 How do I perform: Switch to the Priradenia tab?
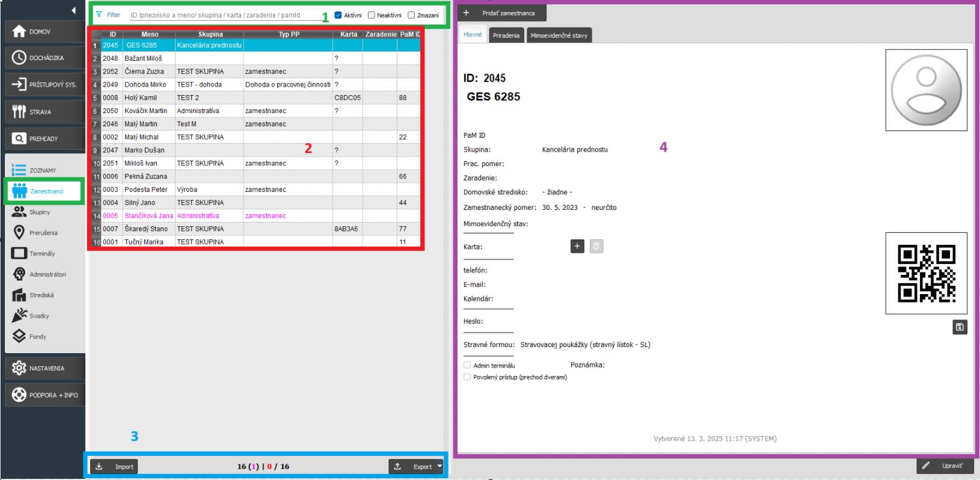click(506, 35)
